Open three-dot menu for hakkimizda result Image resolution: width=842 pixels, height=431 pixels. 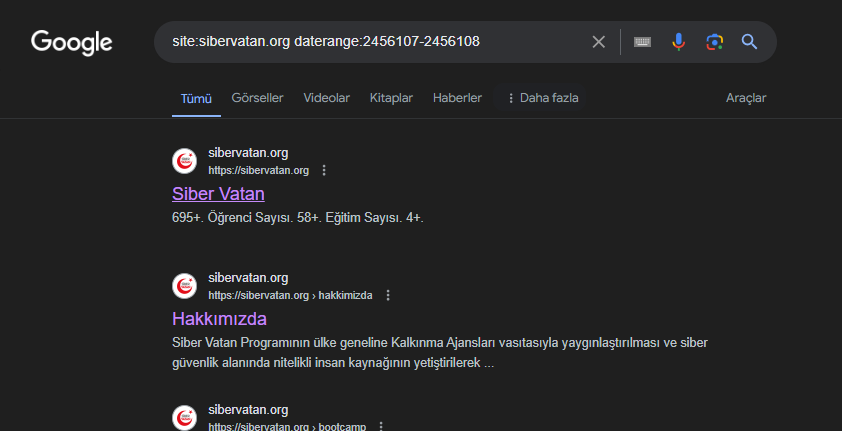388,296
